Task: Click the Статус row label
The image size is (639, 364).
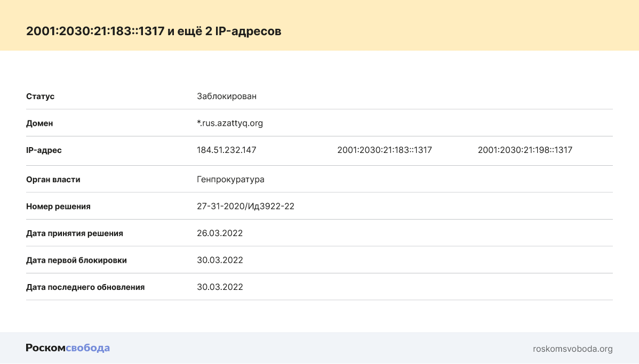Action: pos(41,96)
